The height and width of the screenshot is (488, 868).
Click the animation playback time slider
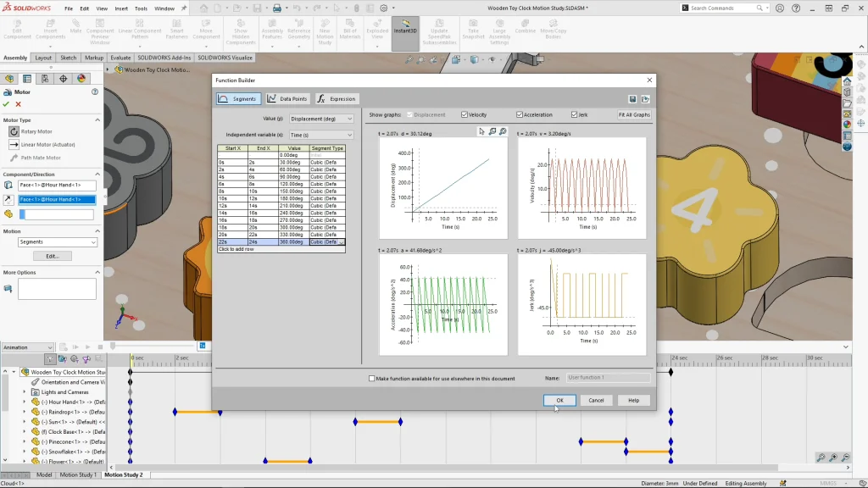click(113, 347)
